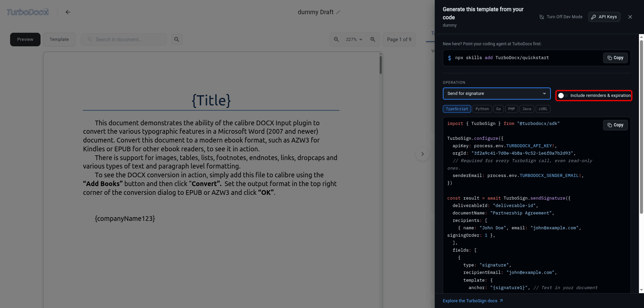Copy the npx skills command

tap(615, 58)
